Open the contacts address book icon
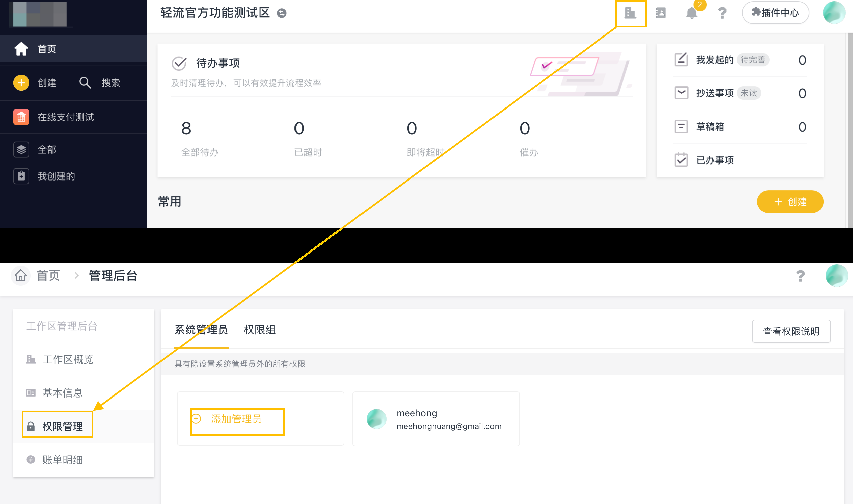 [x=661, y=13]
